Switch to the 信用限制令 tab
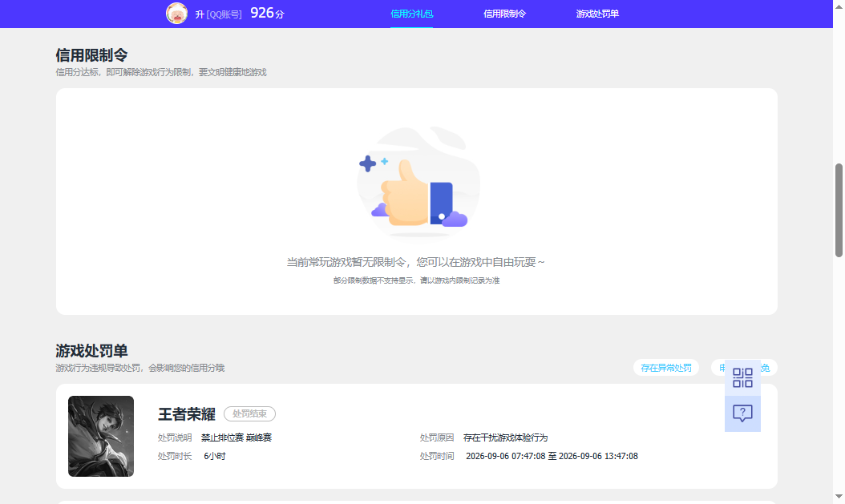The height and width of the screenshot is (504, 845). 504,14
